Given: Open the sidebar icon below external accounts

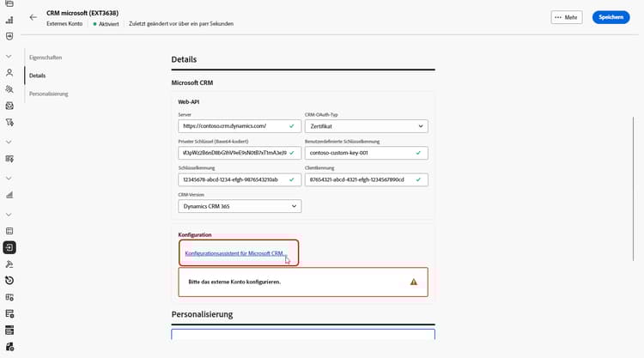Looking at the screenshot, I should click(x=9, y=264).
